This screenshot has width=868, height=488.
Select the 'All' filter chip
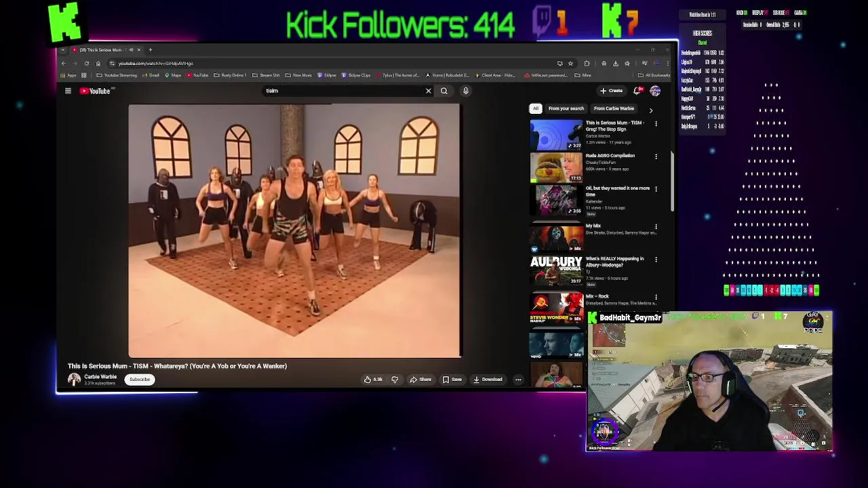click(x=536, y=108)
